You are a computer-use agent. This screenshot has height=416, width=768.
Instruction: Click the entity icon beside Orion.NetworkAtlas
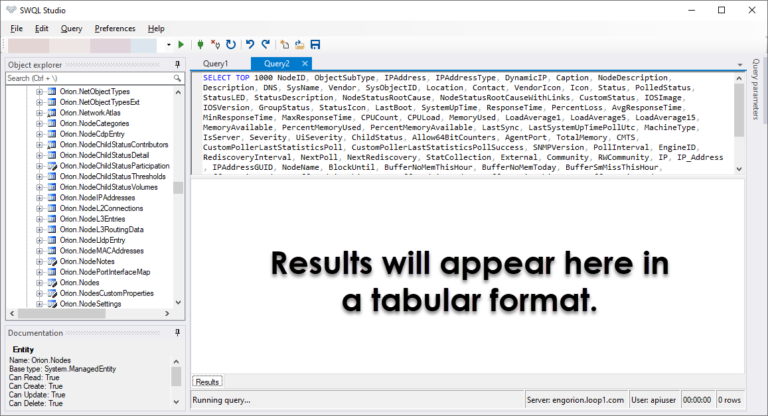52,113
